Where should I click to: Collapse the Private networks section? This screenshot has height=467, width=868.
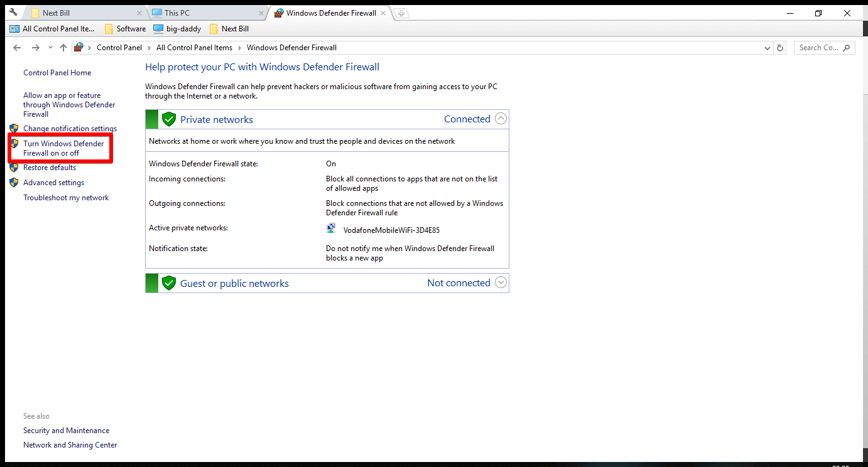pyautogui.click(x=501, y=118)
